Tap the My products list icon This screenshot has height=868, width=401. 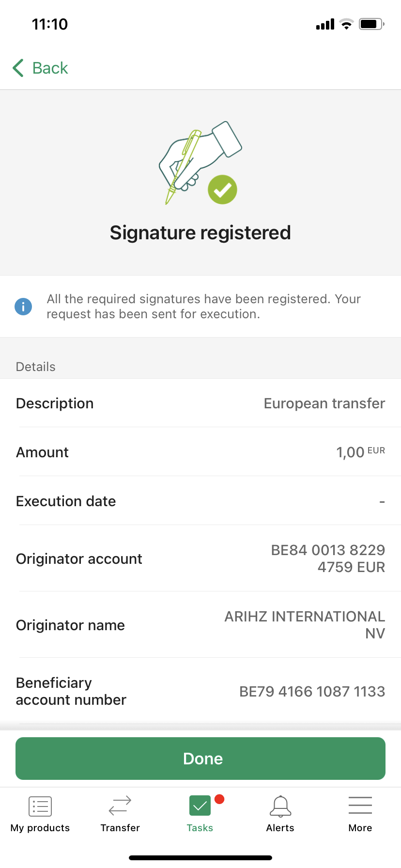click(40, 806)
